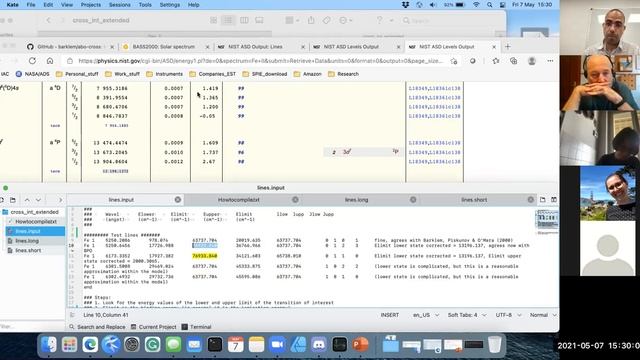Viewport: 640px width, 360px height.
Task: Open the Terminal panel
Action: tap(196, 327)
